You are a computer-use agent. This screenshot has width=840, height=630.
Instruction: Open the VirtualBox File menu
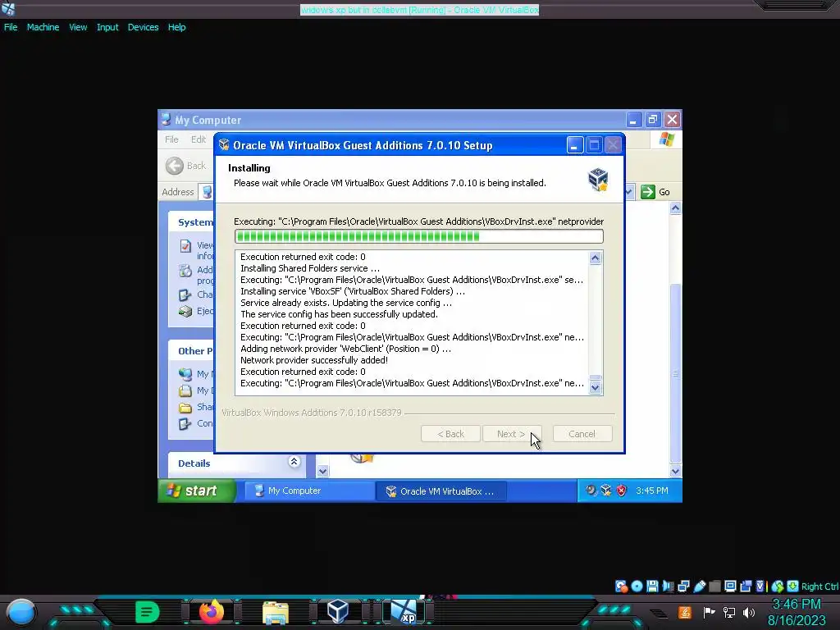click(11, 27)
